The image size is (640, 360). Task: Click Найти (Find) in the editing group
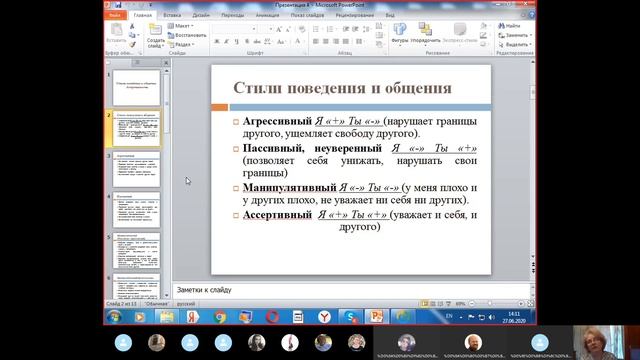tap(509, 26)
